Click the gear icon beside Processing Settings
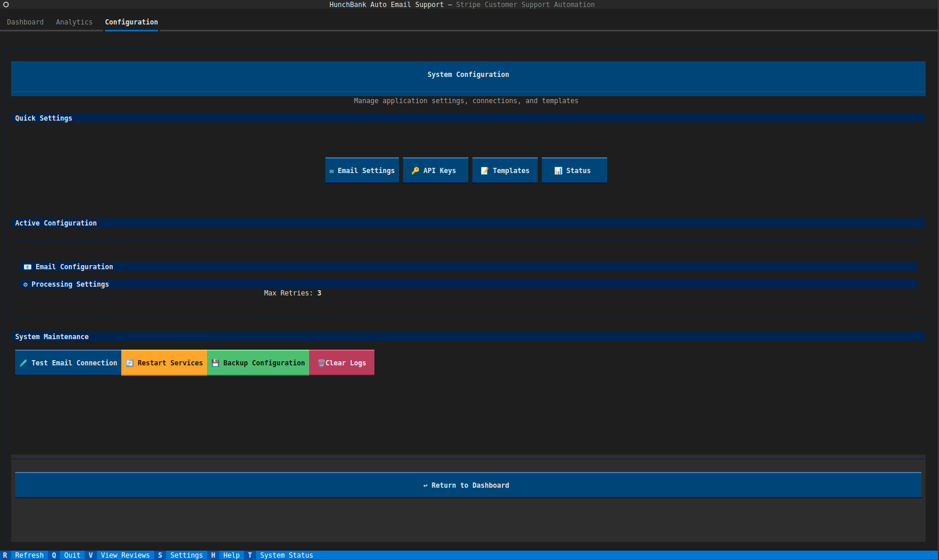 (x=25, y=284)
